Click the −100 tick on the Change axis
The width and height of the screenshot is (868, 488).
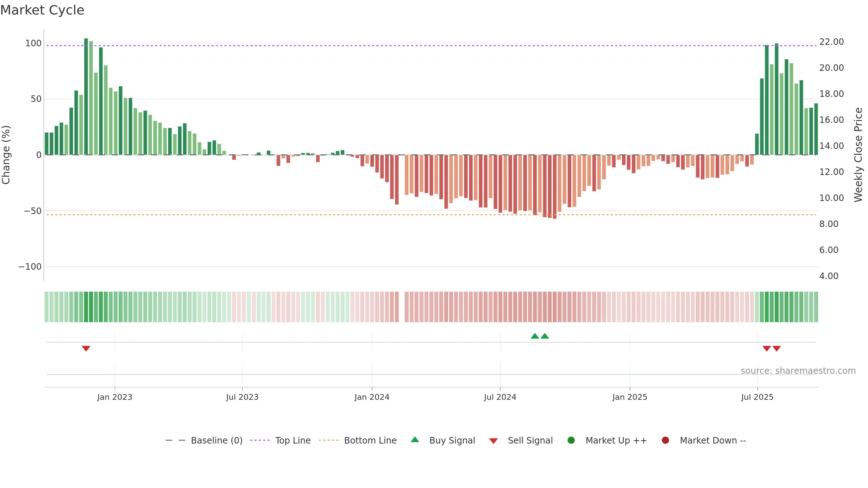click(30, 267)
